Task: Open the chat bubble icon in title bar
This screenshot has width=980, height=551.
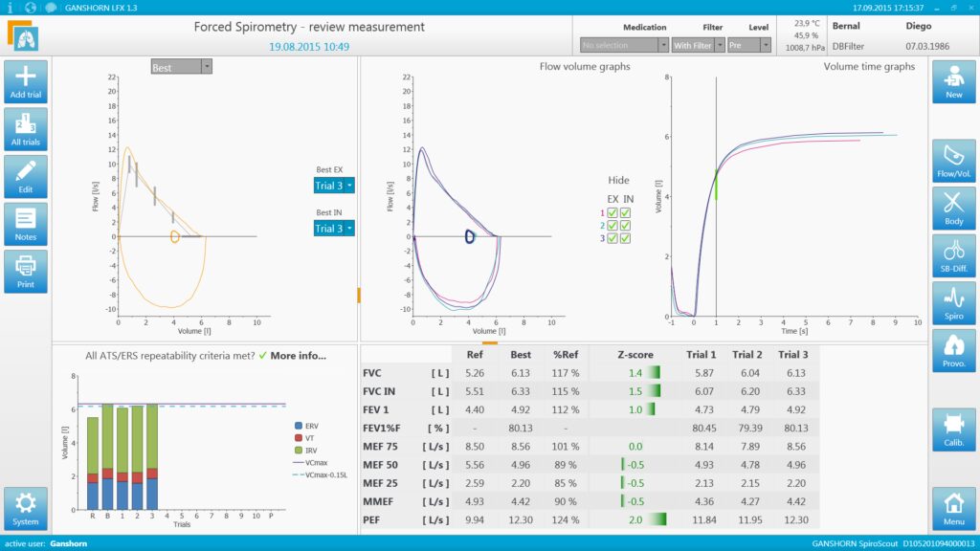Action: (x=51, y=8)
